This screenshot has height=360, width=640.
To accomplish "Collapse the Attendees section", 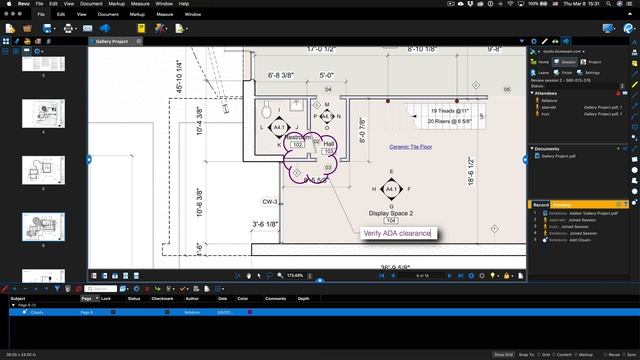I will (532, 93).
